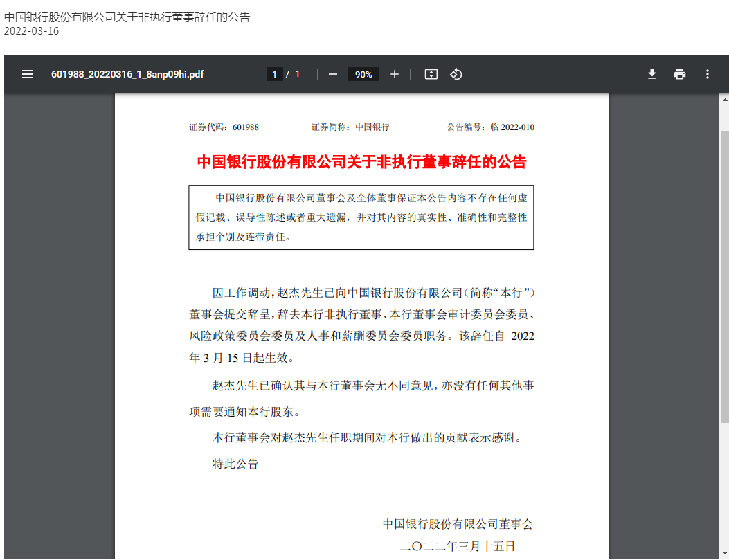Click the date 二〇二二年三月十五日
The width and height of the screenshot is (729, 560).
pos(458,546)
